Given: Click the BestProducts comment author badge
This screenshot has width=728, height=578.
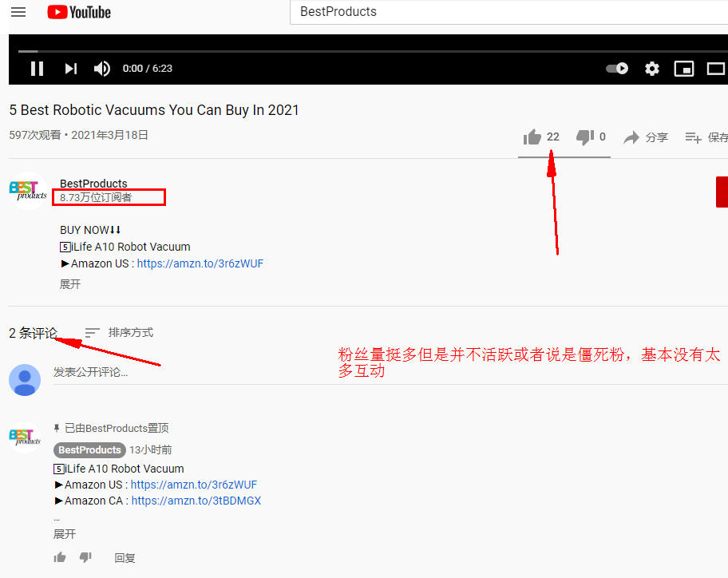Looking at the screenshot, I should (89, 449).
